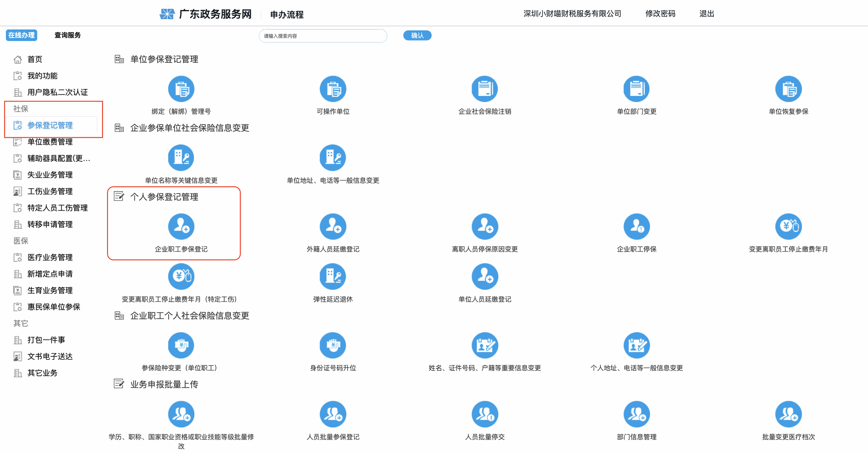Image resolution: width=868 pixels, height=454 pixels.
Task: Click the 批量变更医疗档次 icon
Action: [788, 414]
